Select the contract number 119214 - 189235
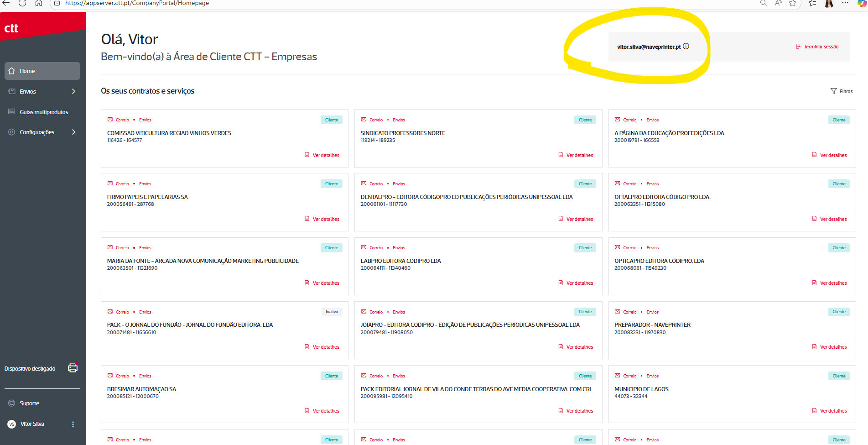The height and width of the screenshot is (445, 868). [378, 140]
